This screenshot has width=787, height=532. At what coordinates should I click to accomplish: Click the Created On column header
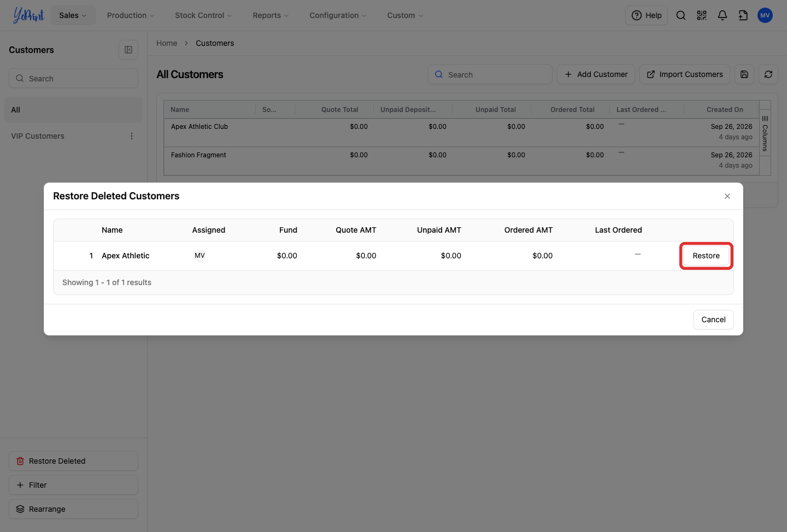pyautogui.click(x=725, y=110)
